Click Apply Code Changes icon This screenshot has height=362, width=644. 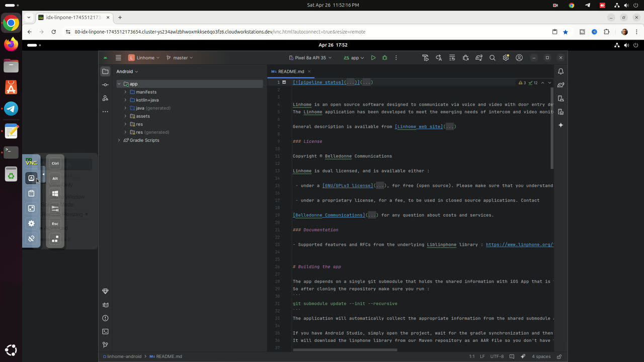[439, 58]
